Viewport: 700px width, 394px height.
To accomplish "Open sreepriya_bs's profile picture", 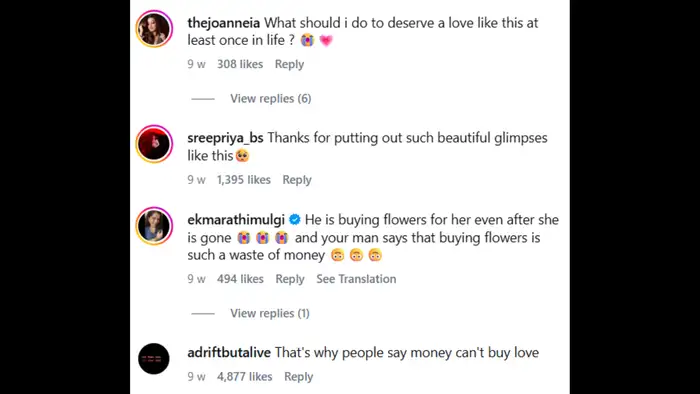I will click(154, 144).
